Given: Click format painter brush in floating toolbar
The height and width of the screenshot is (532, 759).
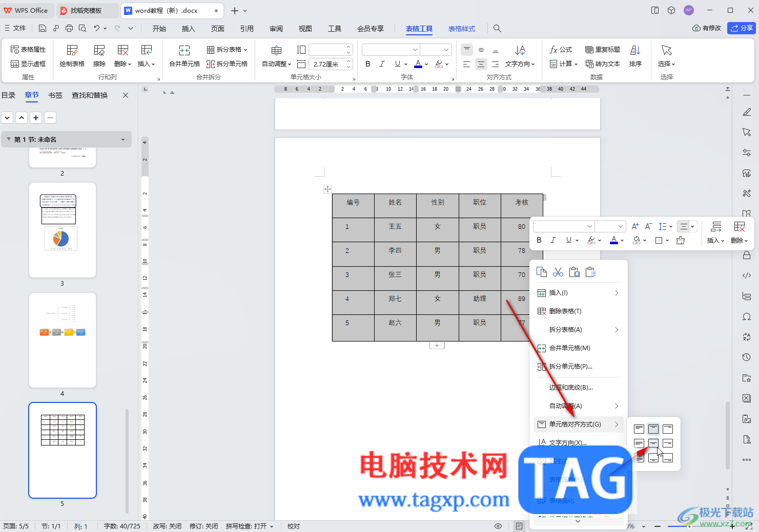Looking at the screenshot, I should (x=681, y=240).
